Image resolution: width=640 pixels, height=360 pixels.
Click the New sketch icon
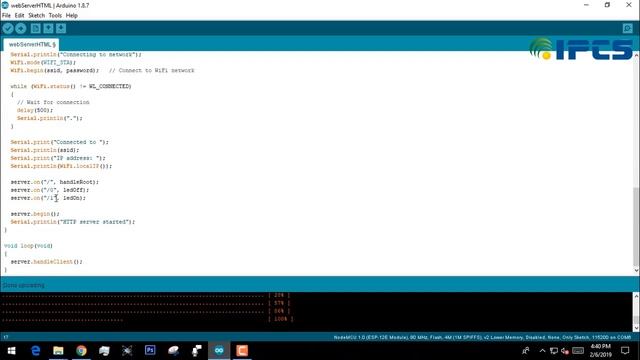[36, 29]
